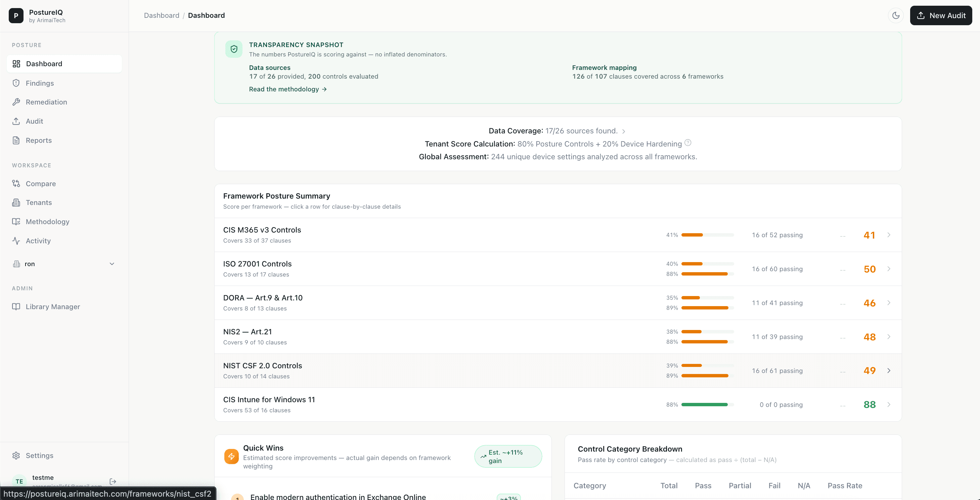The width and height of the screenshot is (980, 500).
Task: Toggle dark mode with moon icon
Action: [x=896, y=15]
